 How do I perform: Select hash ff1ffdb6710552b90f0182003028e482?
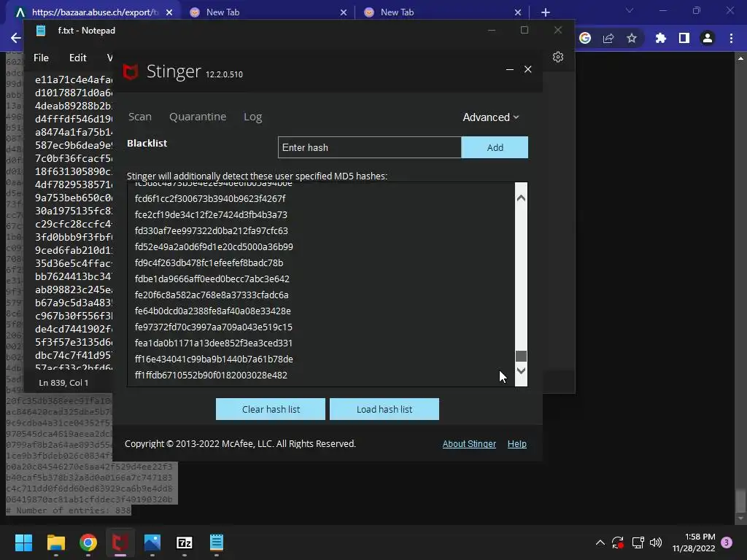211,376
